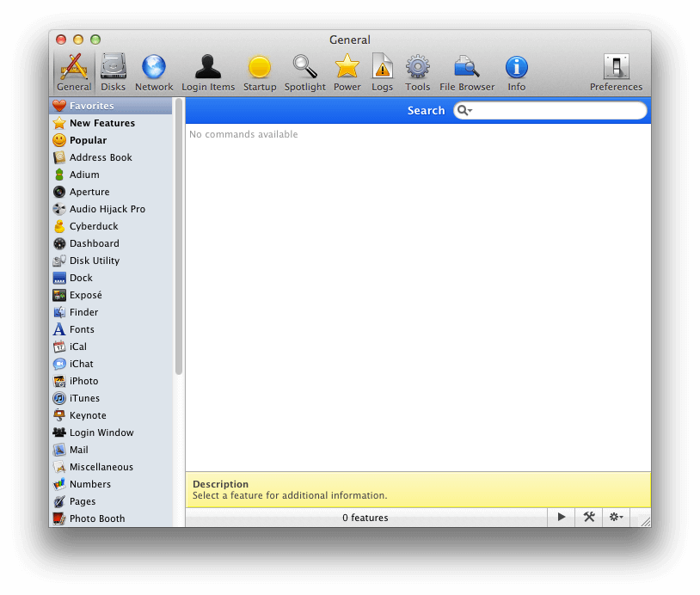
Task: Open the Info section
Action: click(x=517, y=72)
